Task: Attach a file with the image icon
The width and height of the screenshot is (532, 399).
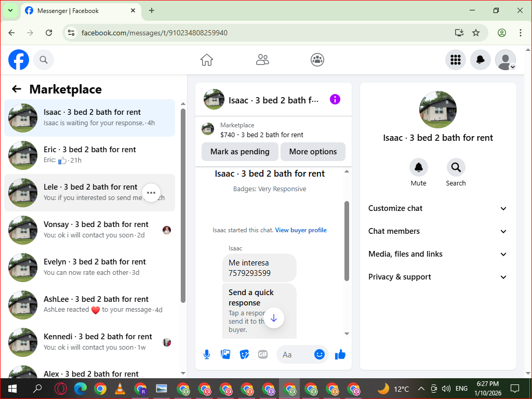Action: 225,354
